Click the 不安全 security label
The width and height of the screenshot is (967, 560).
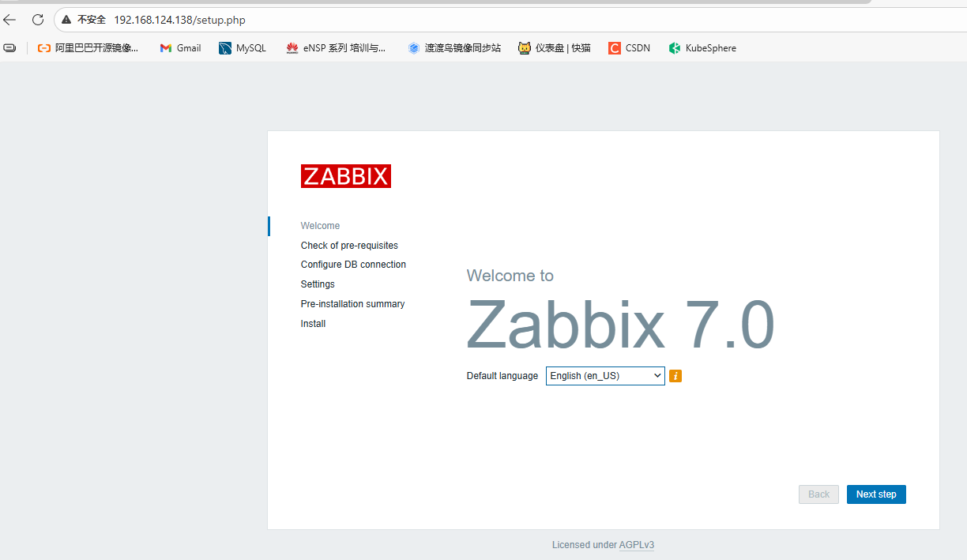coord(92,20)
